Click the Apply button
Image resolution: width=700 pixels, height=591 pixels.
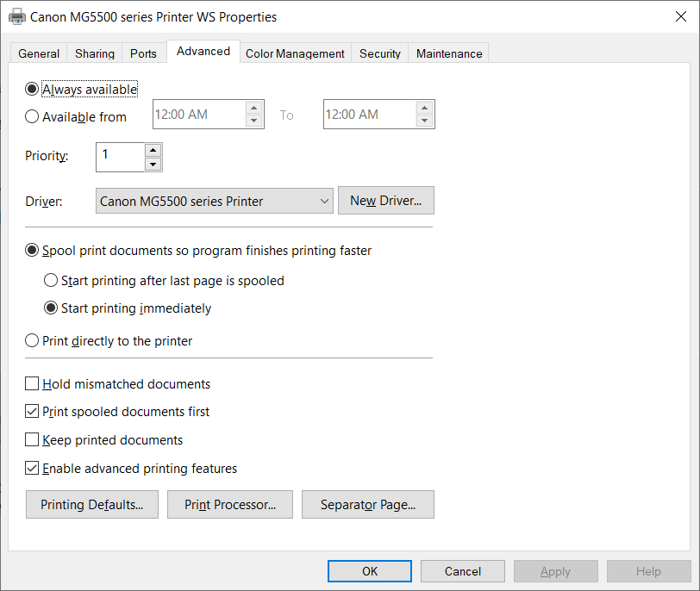tap(555, 571)
